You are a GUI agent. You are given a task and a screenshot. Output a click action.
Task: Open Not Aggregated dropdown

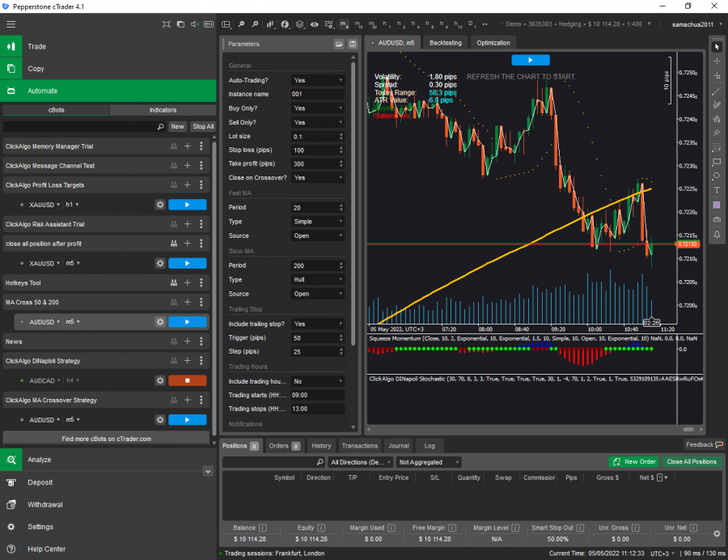coord(429,462)
